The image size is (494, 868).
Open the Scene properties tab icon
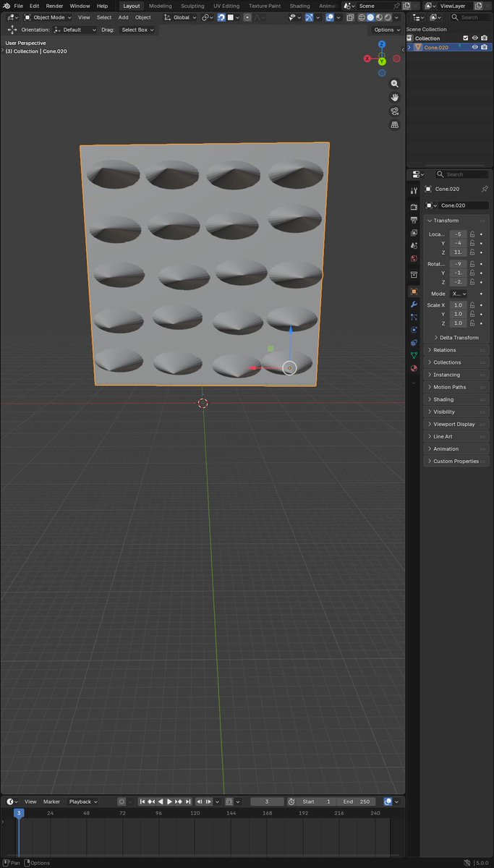(x=414, y=245)
